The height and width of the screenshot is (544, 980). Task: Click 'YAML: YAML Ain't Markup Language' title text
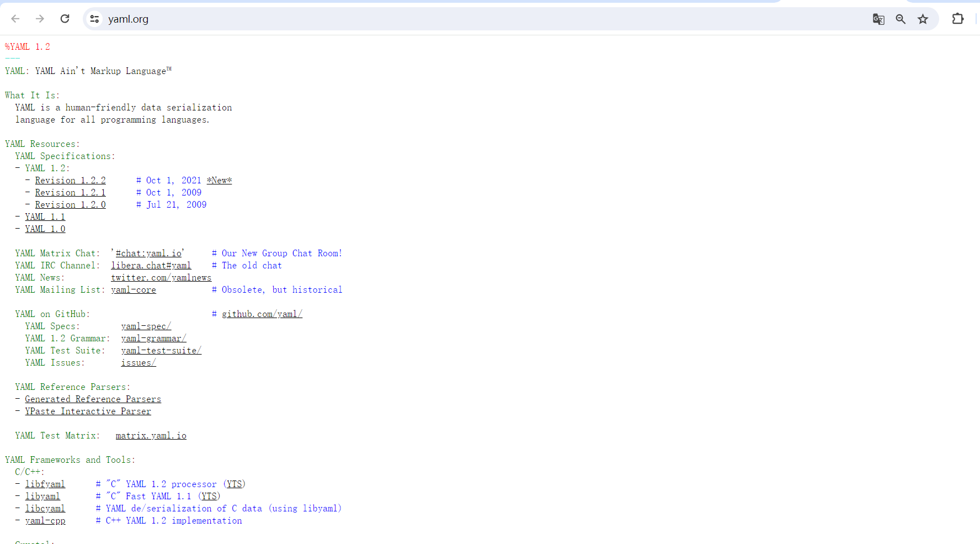pyautogui.click(x=88, y=71)
